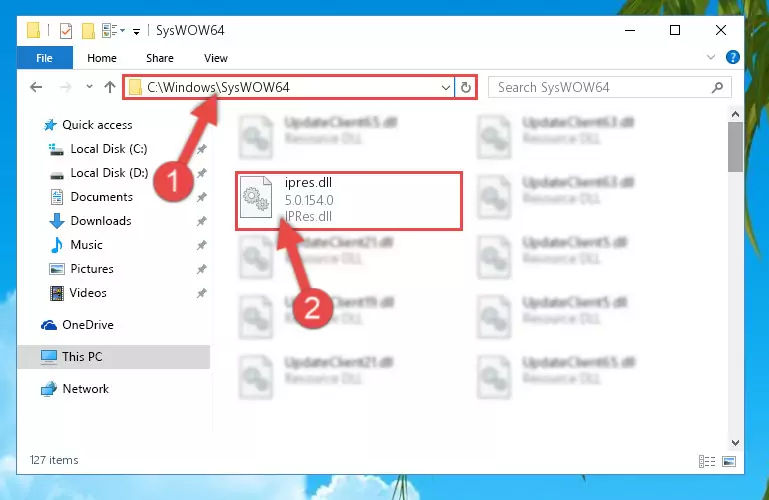Open the Share ribbon tab
The image size is (769, 500).
pyautogui.click(x=160, y=58)
